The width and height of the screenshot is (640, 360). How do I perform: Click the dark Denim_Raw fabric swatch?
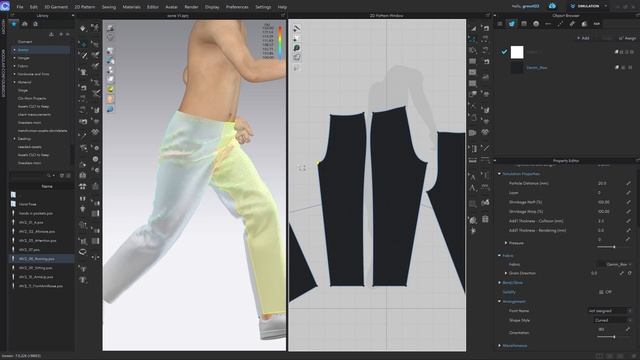point(517,67)
